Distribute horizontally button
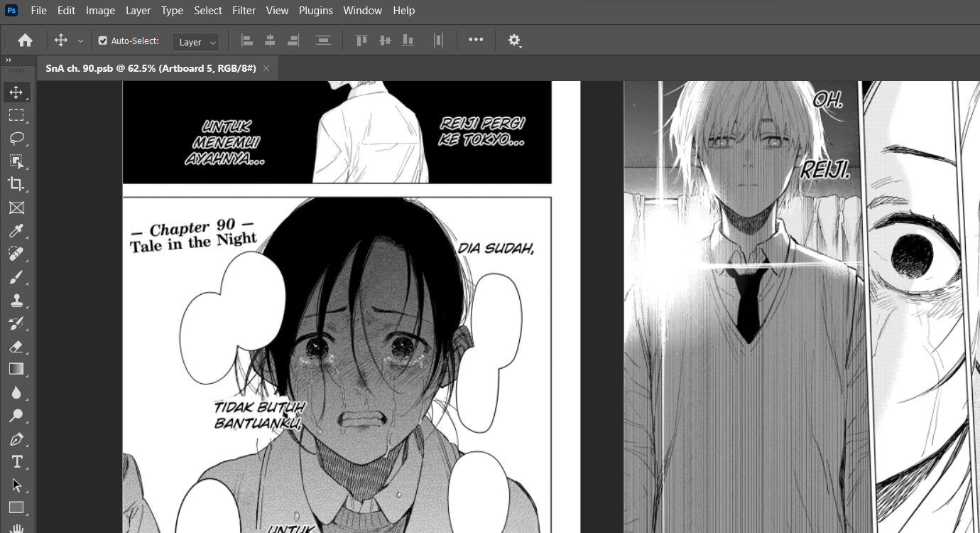This screenshot has height=533, width=980. [438, 41]
